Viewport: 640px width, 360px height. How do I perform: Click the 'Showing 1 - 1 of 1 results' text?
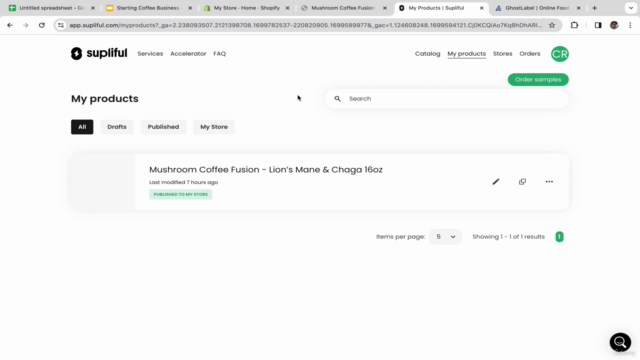[509, 237]
